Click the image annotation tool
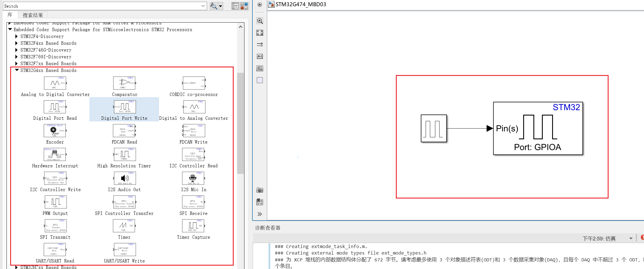 260,68
